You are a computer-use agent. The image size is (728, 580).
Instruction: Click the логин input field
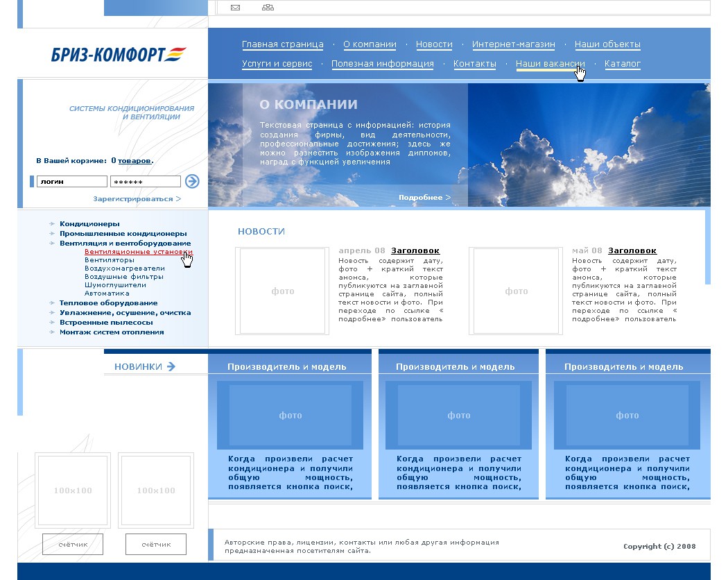72,182
